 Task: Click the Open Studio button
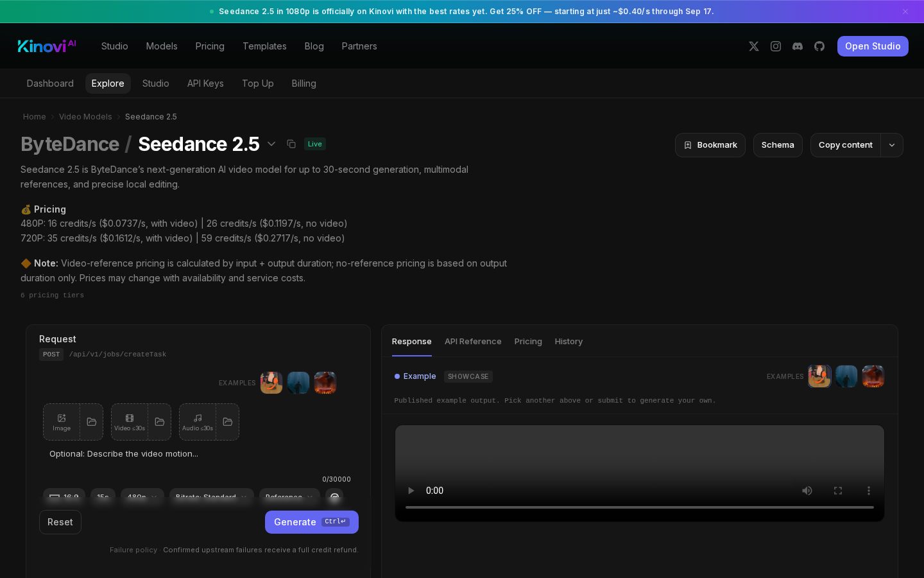[873, 46]
